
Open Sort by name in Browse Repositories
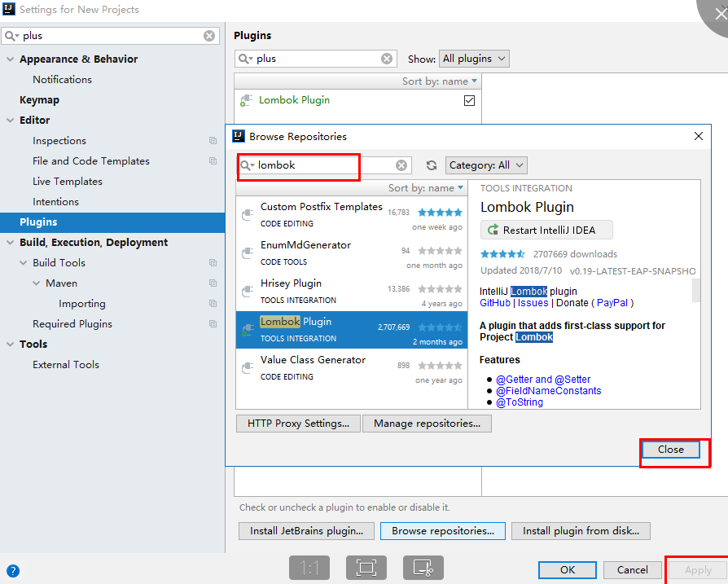[426, 188]
